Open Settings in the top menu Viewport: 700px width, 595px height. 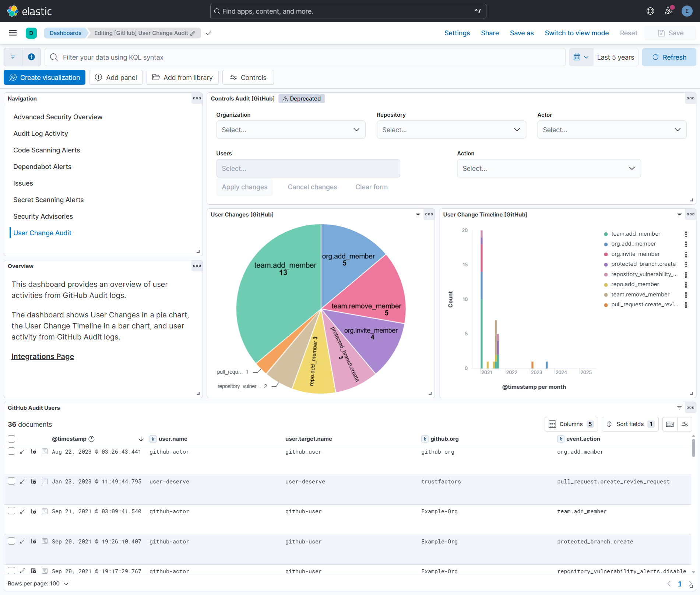point(457,33)
